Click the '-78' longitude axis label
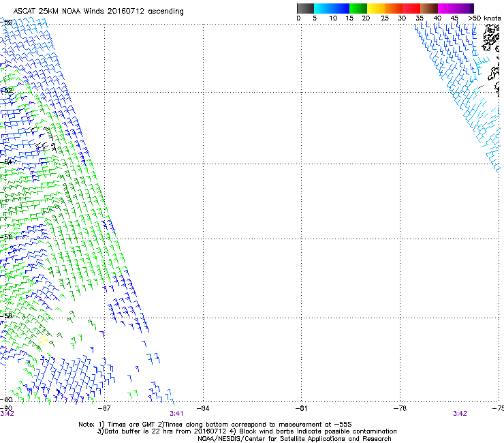This screenshot has width=504, height=443. (x=400, y=408)
